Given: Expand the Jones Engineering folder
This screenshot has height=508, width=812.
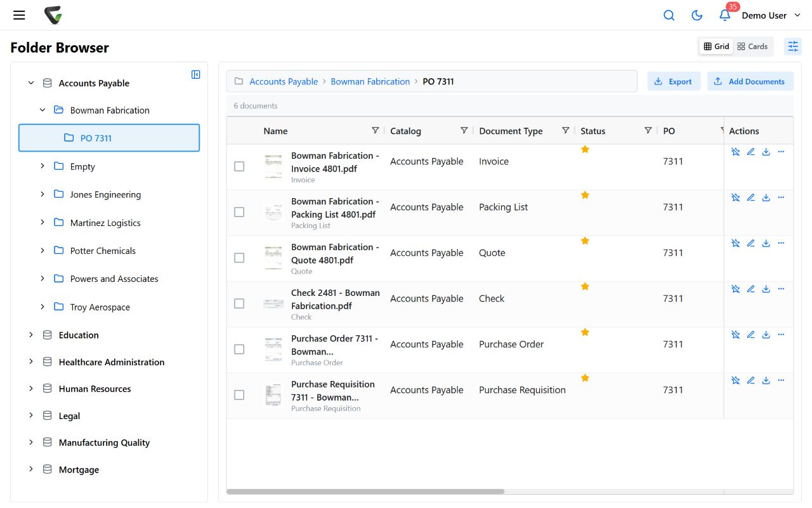Looking at the screenshot, I should pos(43,194).
